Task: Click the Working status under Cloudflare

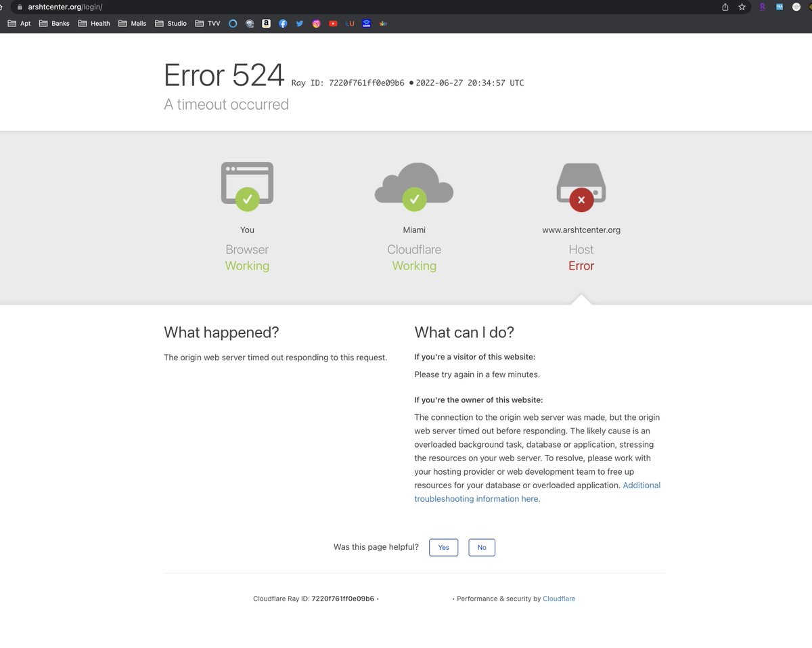Action: [x=414, y=266]
